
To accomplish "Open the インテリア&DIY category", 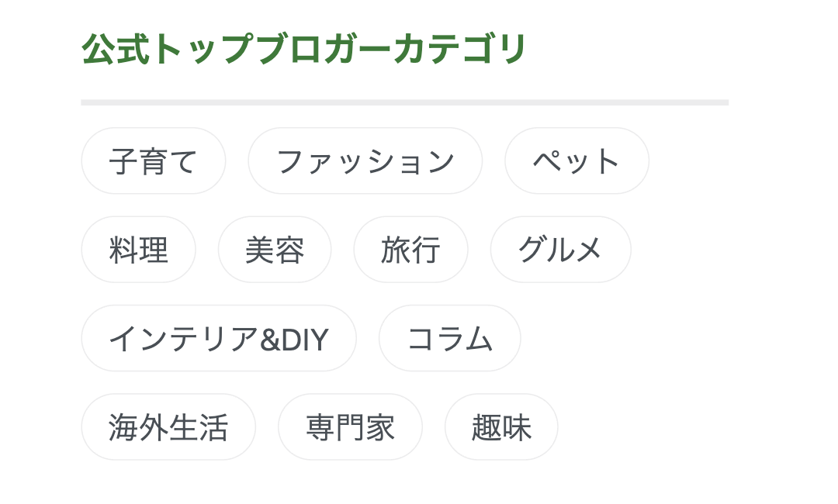I will click(219, 339).
